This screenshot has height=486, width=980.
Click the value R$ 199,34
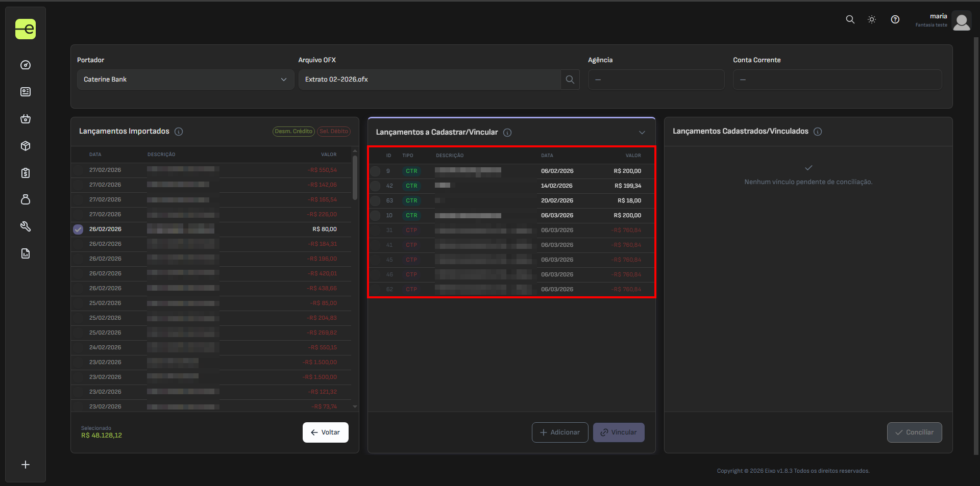[628, 186]
